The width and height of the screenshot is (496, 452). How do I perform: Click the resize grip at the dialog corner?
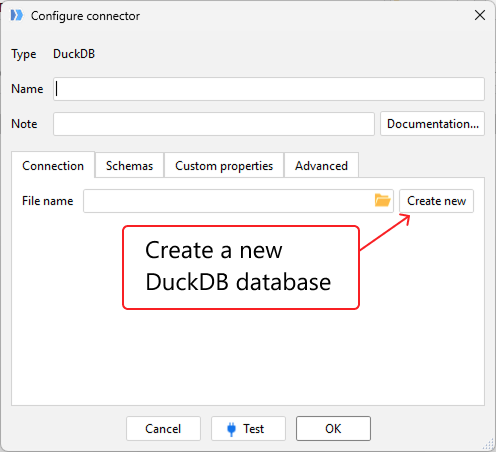[488, 444]
